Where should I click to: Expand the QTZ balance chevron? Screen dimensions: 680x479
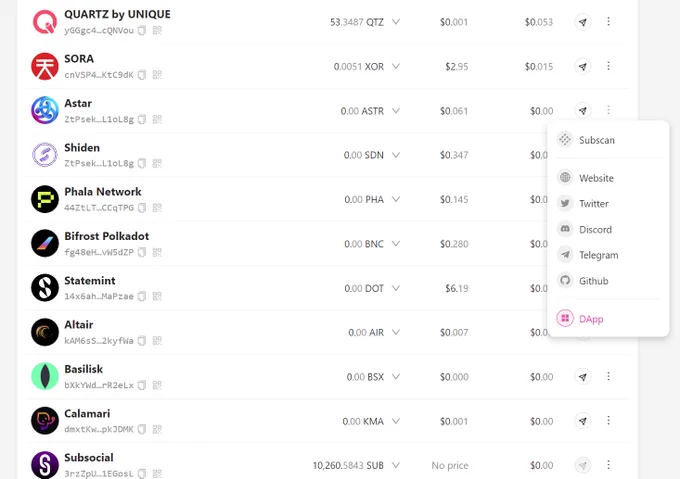point(396,22)
